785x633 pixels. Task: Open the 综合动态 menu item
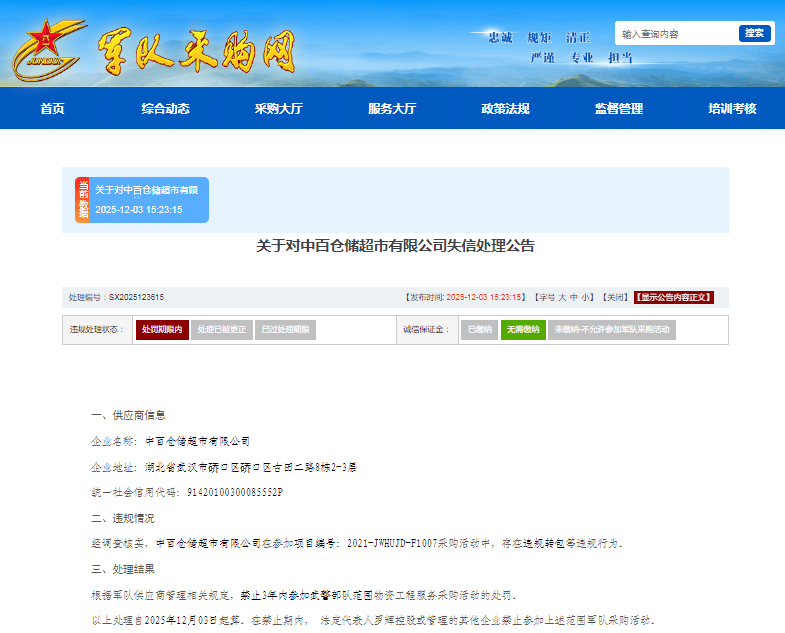165,108
